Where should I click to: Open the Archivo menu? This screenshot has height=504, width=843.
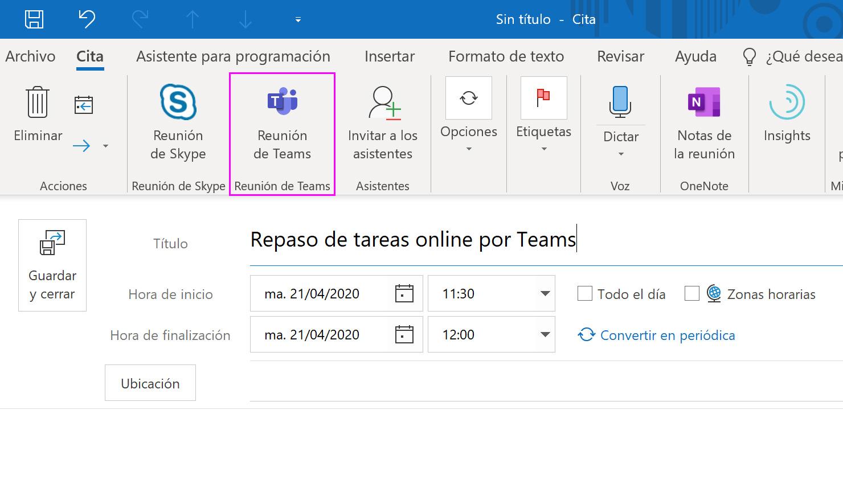tap(31, 56)
